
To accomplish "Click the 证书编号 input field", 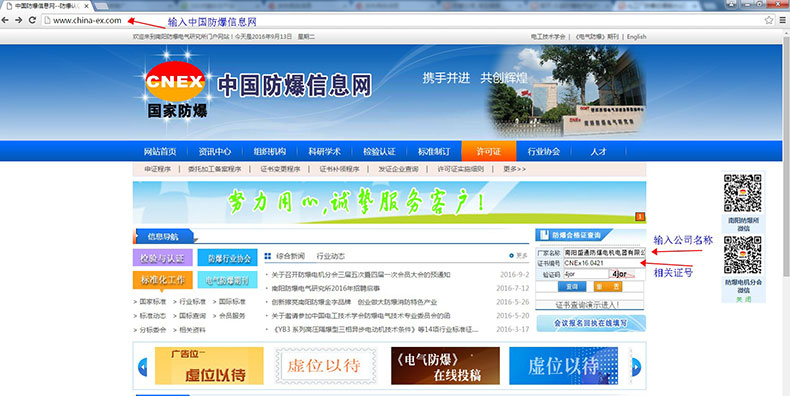I will pyautogui.click(x=604, y=263).
